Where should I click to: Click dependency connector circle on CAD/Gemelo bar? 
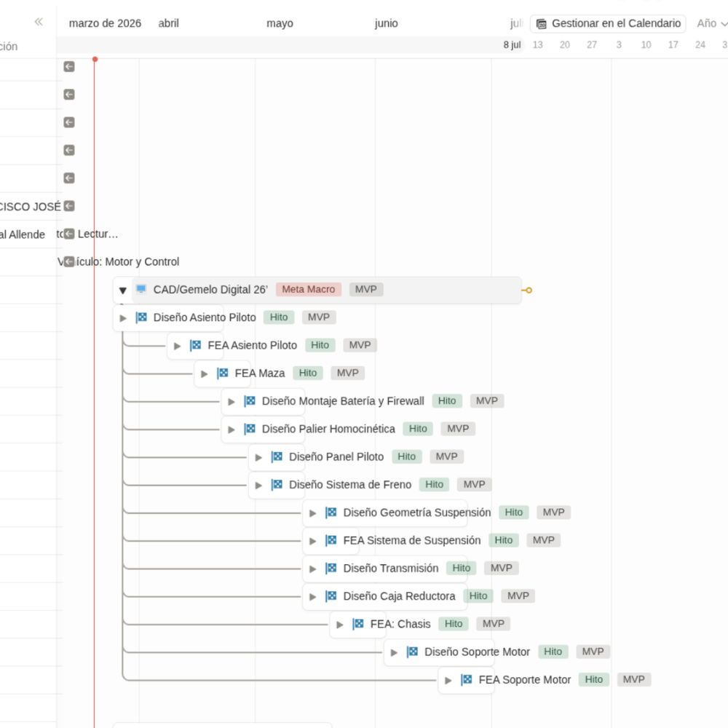(x=529, y=290)
